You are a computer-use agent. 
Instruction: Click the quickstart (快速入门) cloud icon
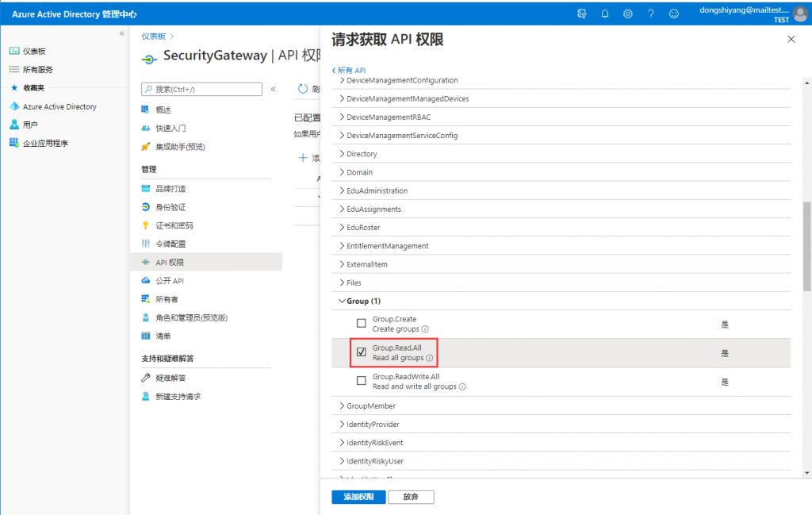146,128
